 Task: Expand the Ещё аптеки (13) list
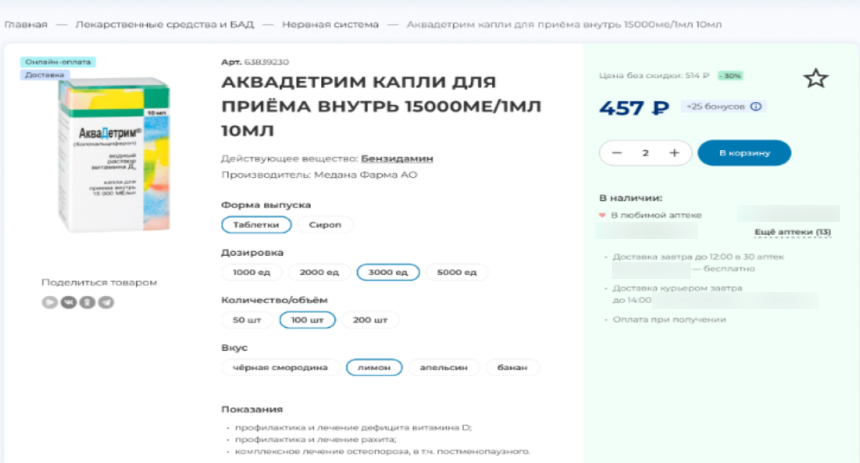coord(792,232)
